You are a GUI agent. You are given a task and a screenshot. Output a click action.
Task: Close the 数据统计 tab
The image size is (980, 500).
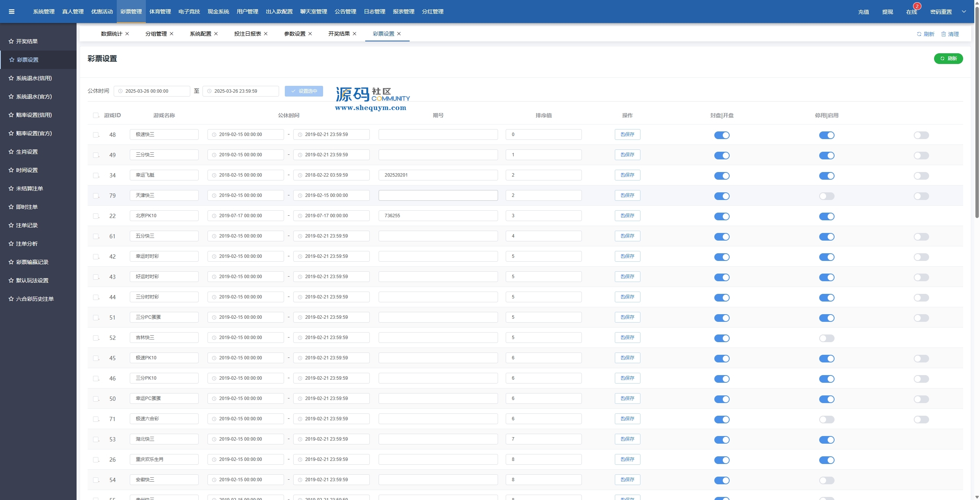pos(127,34)
